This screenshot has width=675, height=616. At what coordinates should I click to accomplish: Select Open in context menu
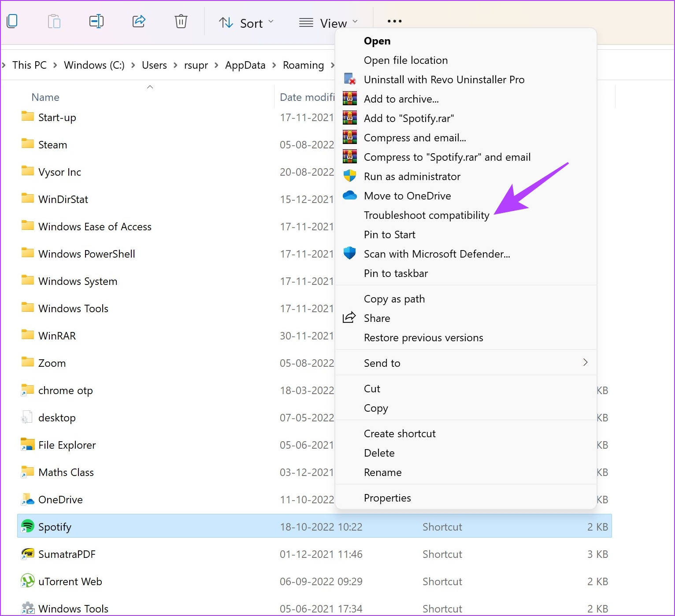[466, 41]
